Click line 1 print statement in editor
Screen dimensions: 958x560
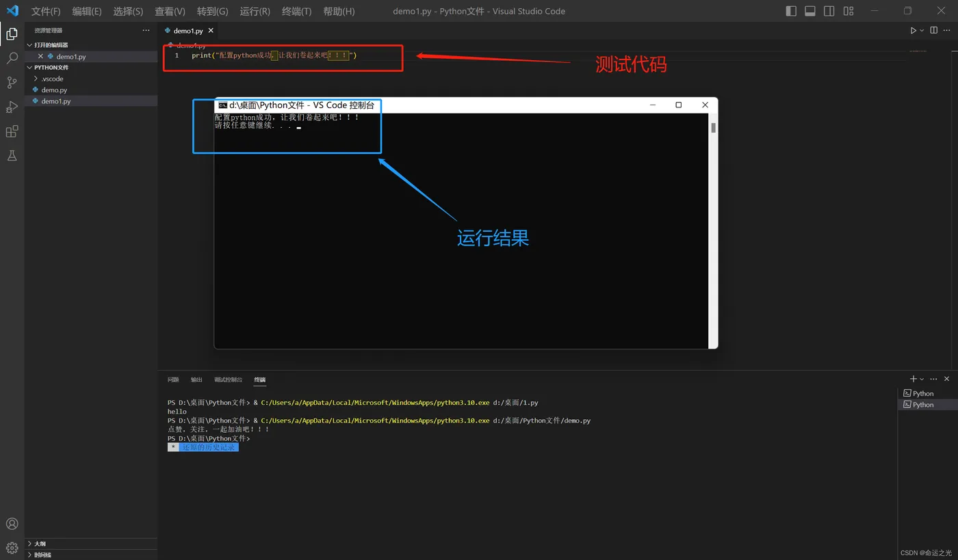[274, 55]
